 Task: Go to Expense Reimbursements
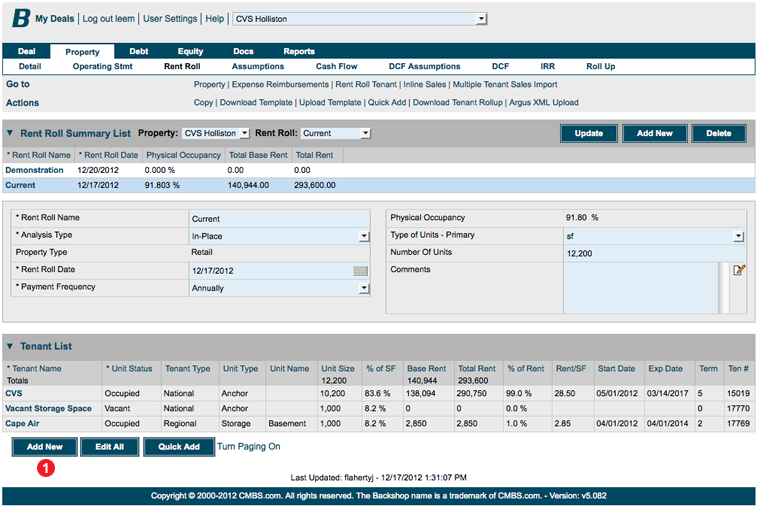tap(280, 85)
